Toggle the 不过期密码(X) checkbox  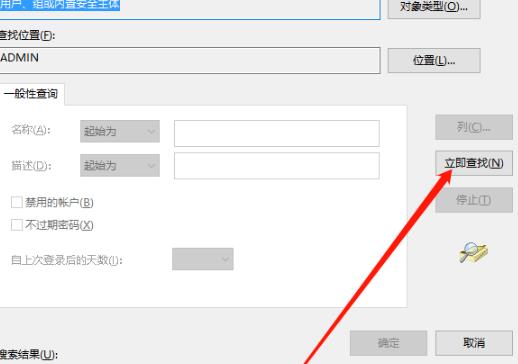coord(17,225)
